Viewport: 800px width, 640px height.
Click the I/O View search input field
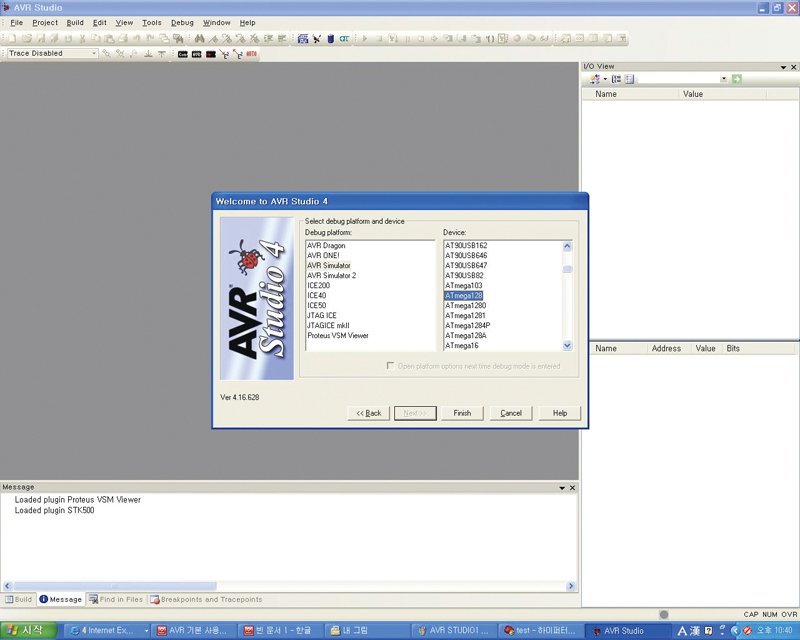point(678,79)
